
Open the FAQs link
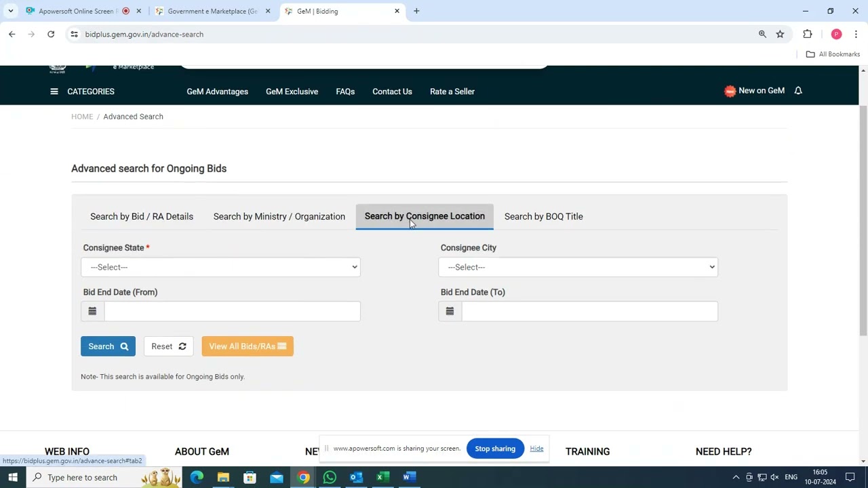pos(345,91)
